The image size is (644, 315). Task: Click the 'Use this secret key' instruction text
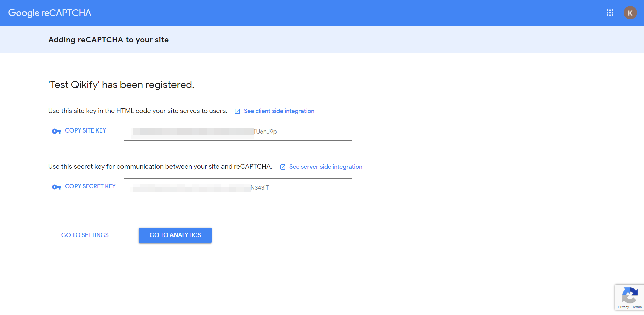pyautogui.click(x=160, y=167)
